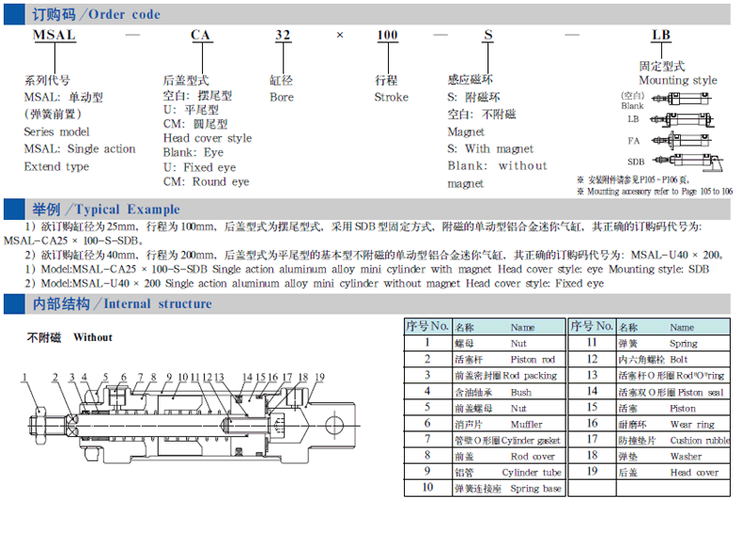
Task: Select the '100' stroke code segment
Action: (x=388, y=35)
